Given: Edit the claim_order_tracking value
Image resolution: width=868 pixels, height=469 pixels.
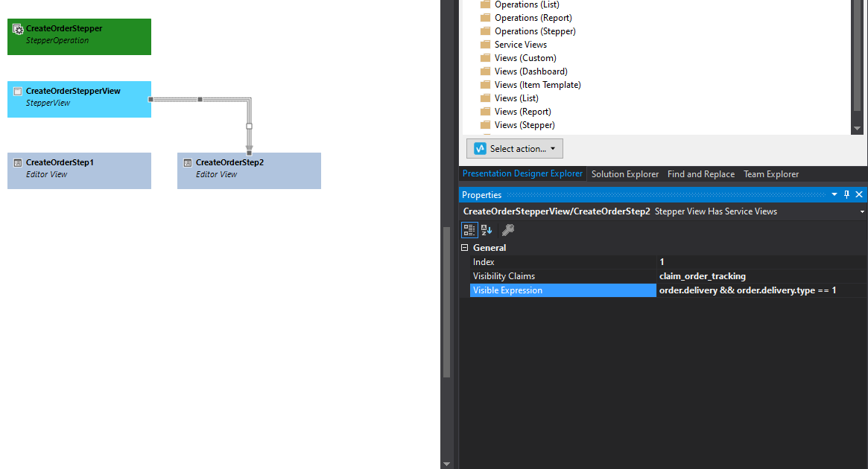Looking at the screenshot, I should click(x=761, y=276).
